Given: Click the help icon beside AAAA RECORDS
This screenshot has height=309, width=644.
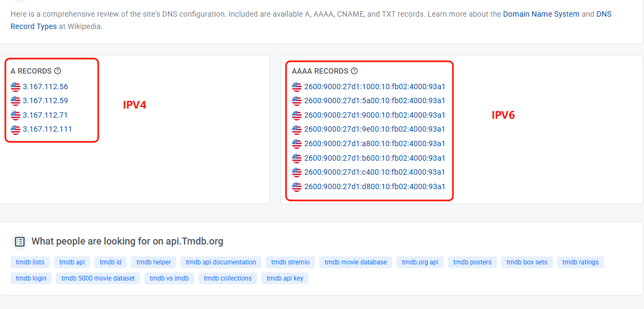Looking at the screenshot, I should [354, 71].
